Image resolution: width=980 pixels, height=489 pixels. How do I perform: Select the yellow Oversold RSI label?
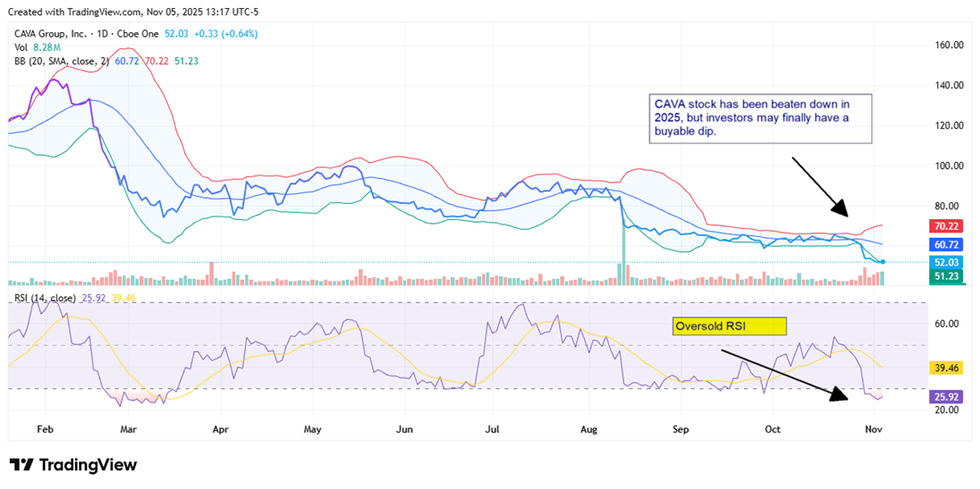coord(728,326)
